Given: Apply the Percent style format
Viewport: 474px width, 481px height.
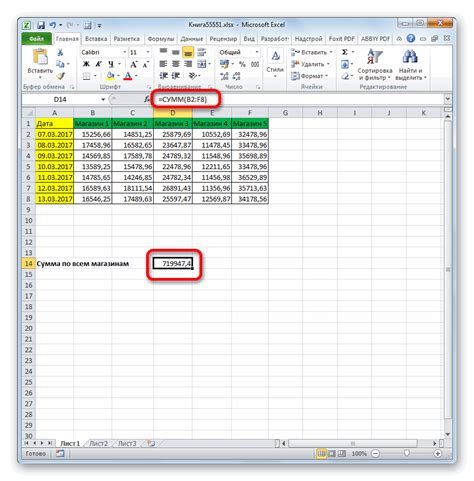Looking at the screenshot, I should [242, 64].
